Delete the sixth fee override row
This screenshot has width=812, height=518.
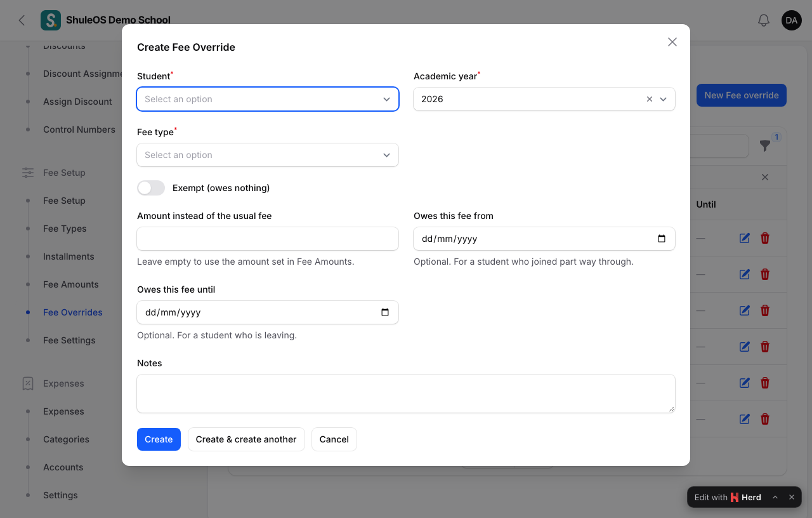[x=765, y=419]
